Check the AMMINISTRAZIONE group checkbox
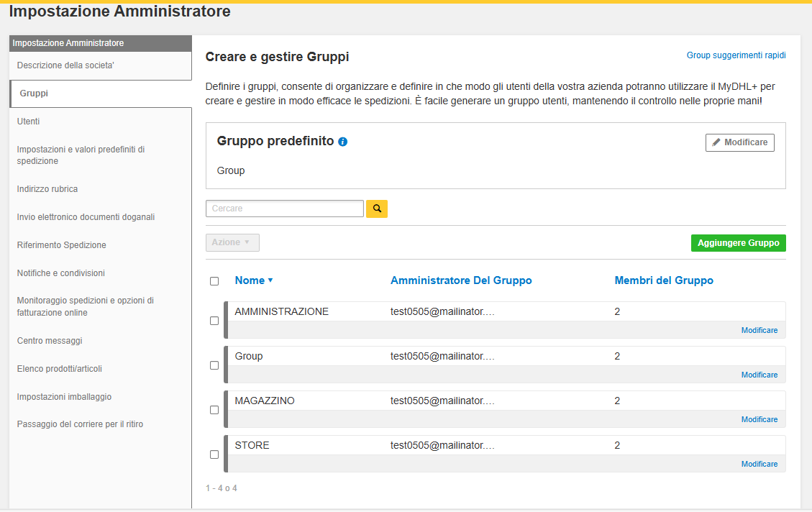This screenshot has height=512, width=812. pyautogui.click(x=214, y=321)
